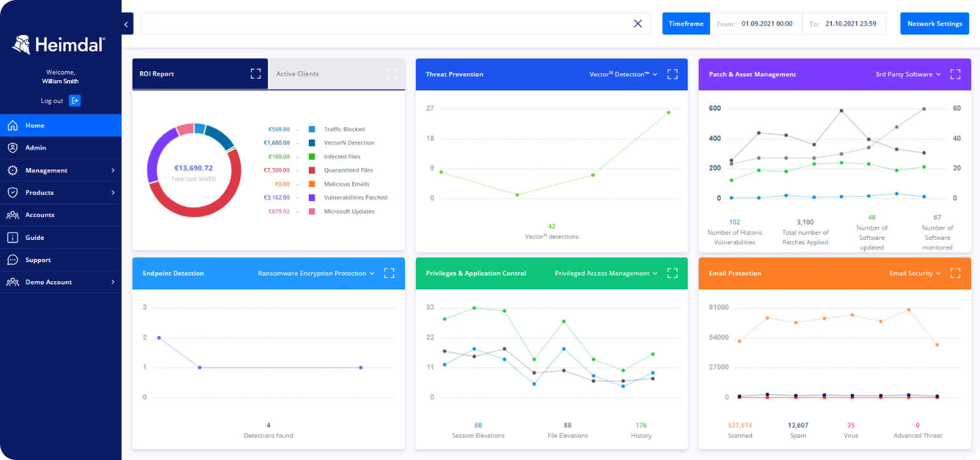
Task: Click the Log out link
Action: [x=52, y=101]
